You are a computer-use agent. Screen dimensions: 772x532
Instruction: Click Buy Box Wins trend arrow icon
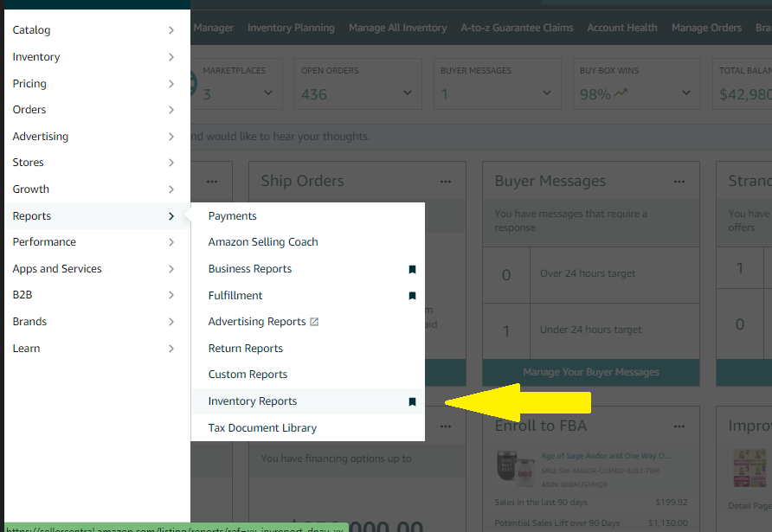(x=621, y=93)
